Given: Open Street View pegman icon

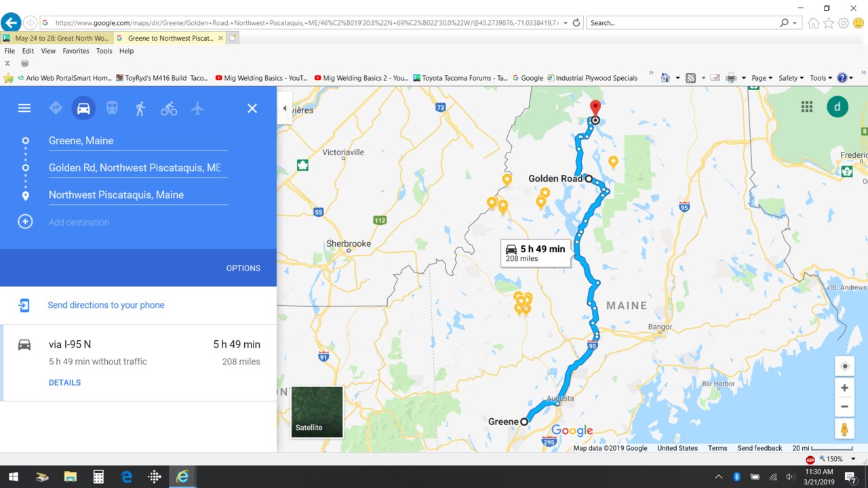Looking at the screenshot, I should pos(844,429).
